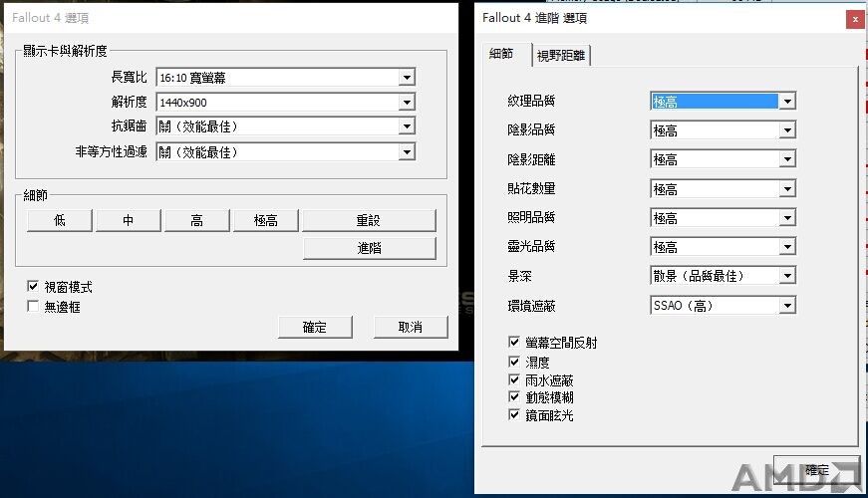Expand the 抗鋸齒 anti-aliasing dropdown
The image size is (868, 498).
(x=286, y=126)
